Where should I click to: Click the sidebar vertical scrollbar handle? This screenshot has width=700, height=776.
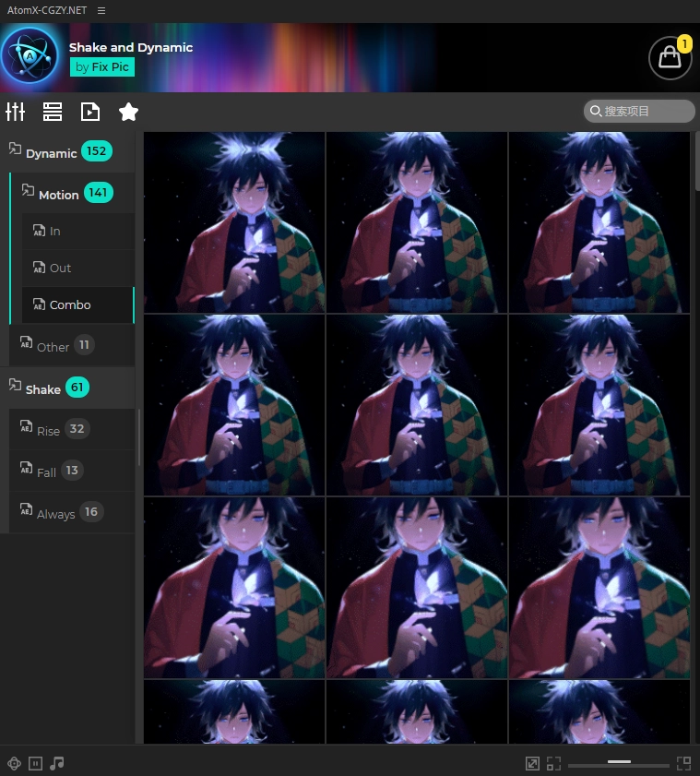(x=139, y=437)
